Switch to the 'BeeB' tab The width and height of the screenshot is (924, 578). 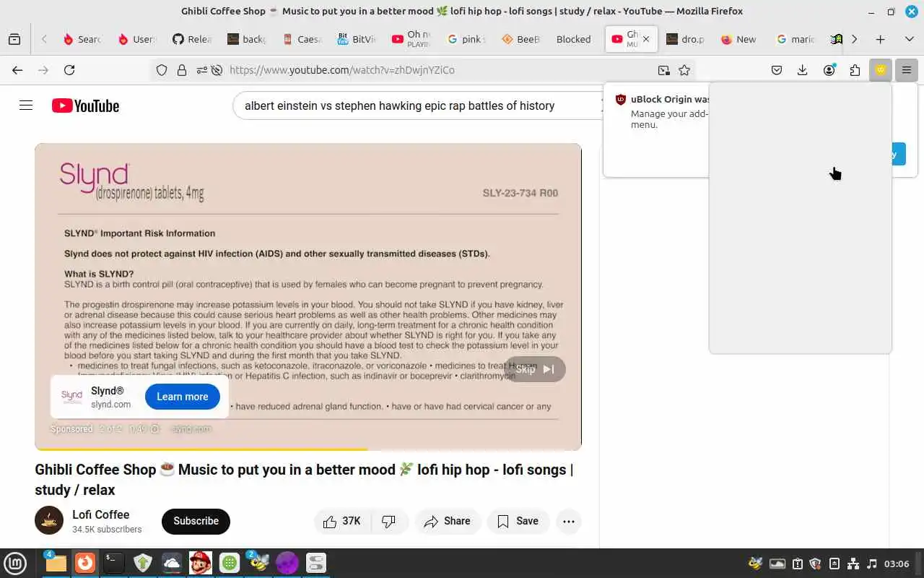[x=521, y=39]
